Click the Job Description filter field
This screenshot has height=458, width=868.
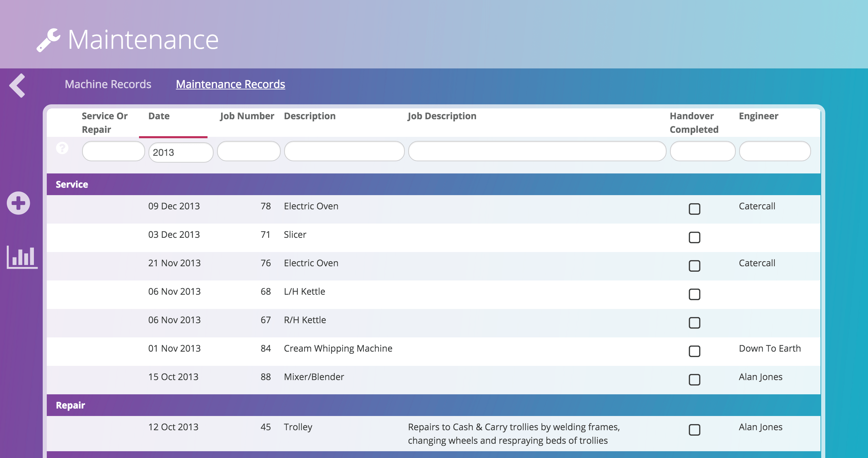[x=537, y=151]
